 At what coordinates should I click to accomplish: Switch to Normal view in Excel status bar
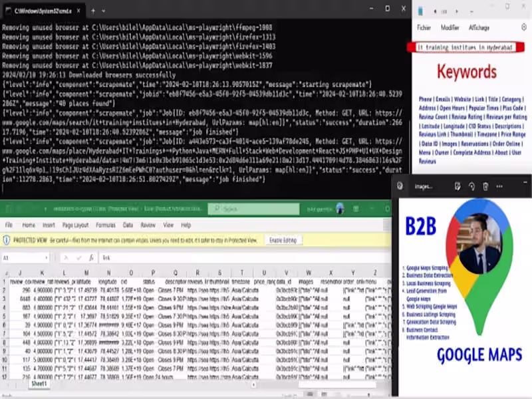(x=310, y=394)
